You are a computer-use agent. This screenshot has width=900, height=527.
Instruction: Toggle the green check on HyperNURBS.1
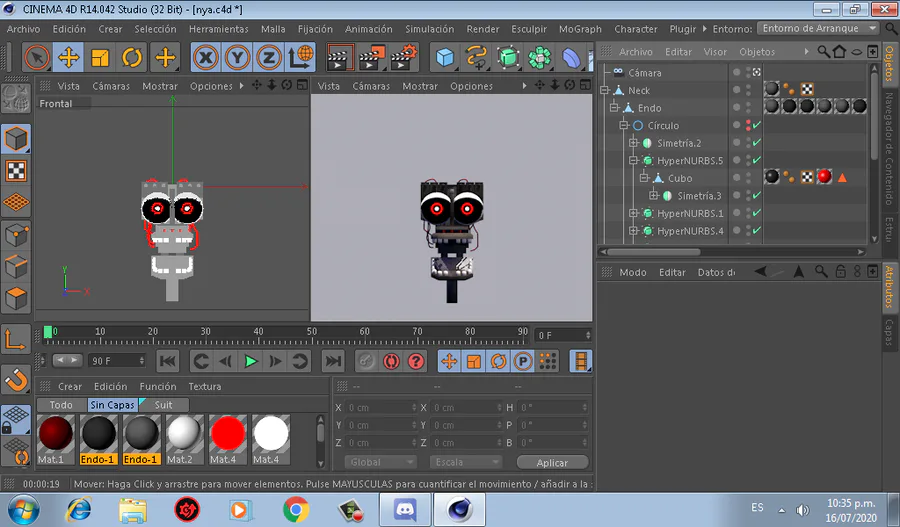[757, 213]
